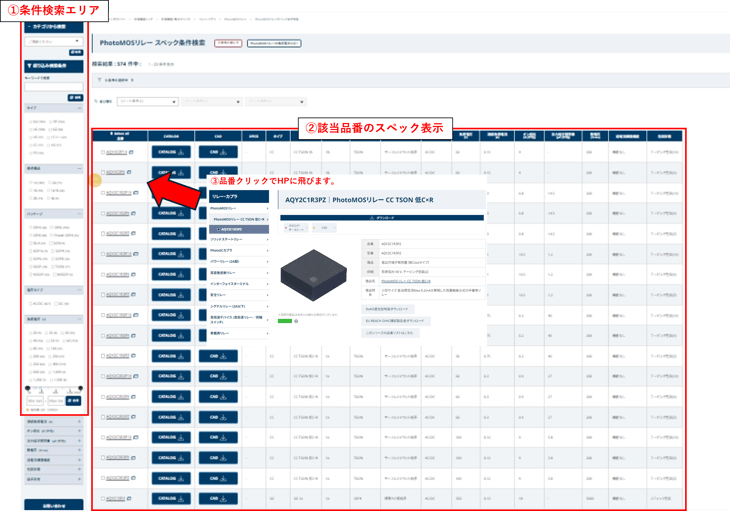Copy part number AQY2C2R2P1X via its icon

(135, 376)
